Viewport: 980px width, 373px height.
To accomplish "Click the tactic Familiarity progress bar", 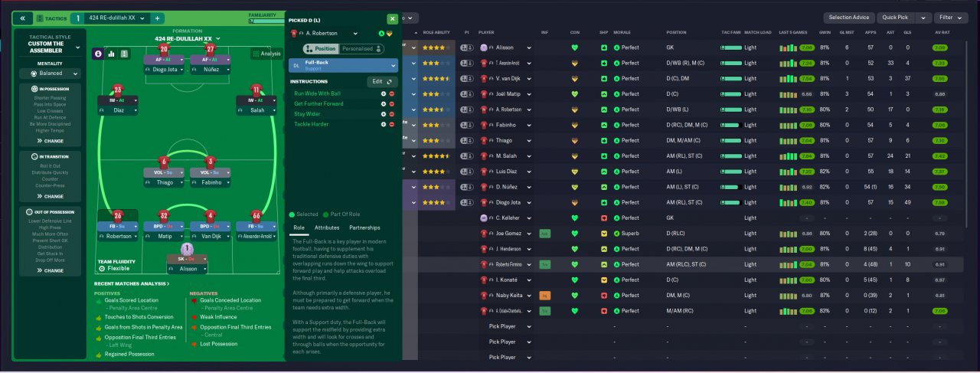I will (265, 21).
